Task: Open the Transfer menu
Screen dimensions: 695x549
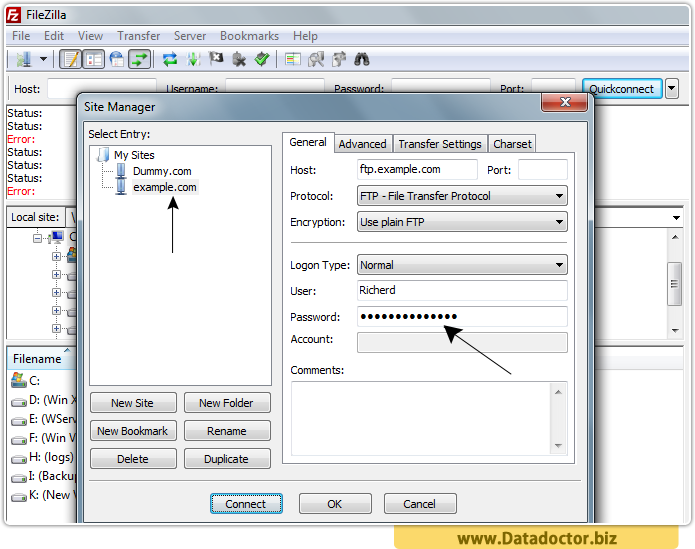Action: [138, 36]
